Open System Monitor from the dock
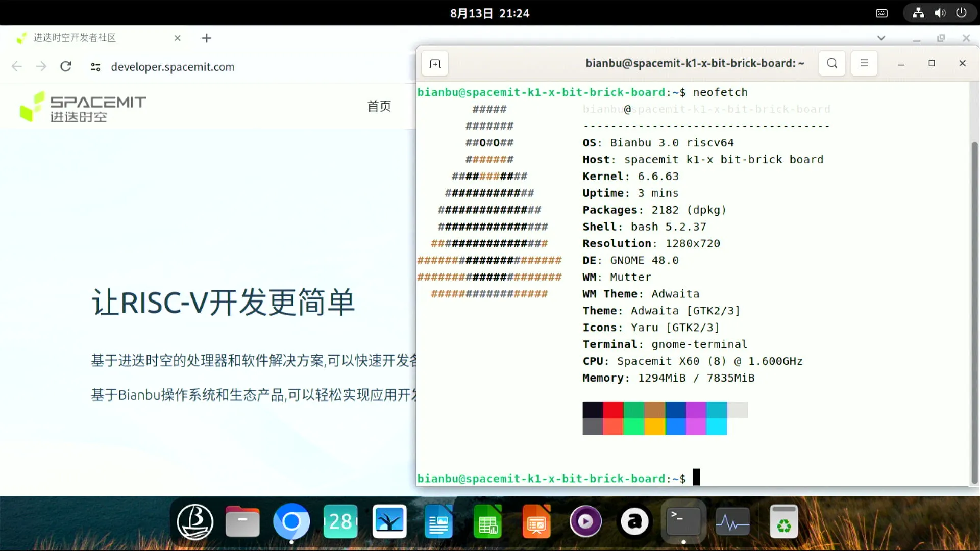The height and width of the screenshot is (551, 980). coord(732,522)
